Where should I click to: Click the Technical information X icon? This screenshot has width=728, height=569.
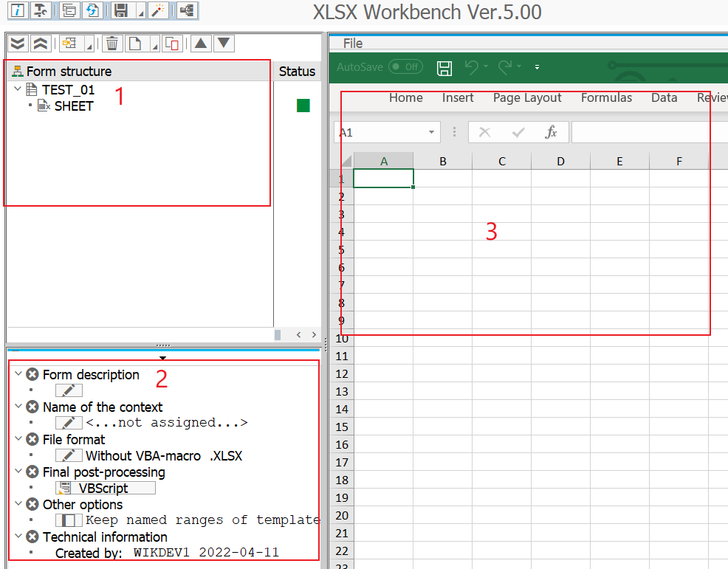pyautogui.click(x=32, y=537)
